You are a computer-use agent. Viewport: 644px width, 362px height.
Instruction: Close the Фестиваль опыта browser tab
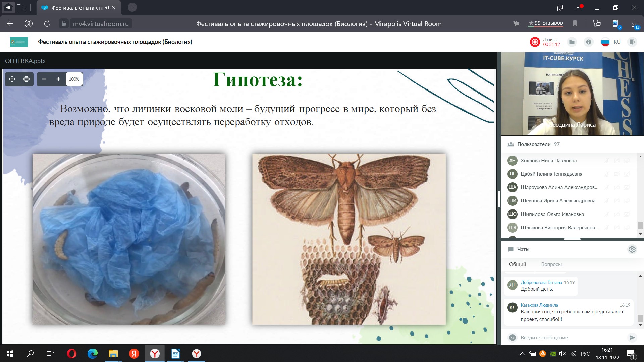(114, 8)
